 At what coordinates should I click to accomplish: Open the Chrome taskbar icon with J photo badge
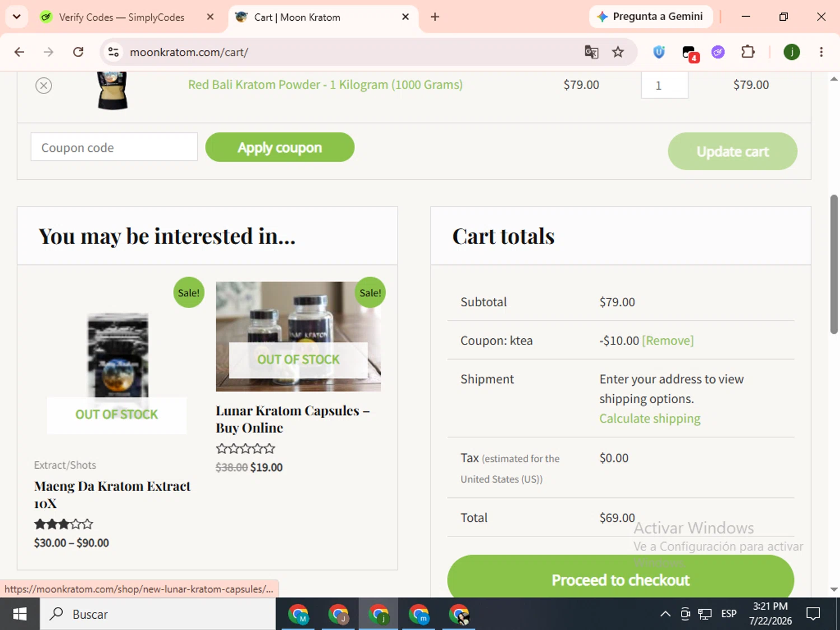tap(339, 614)
